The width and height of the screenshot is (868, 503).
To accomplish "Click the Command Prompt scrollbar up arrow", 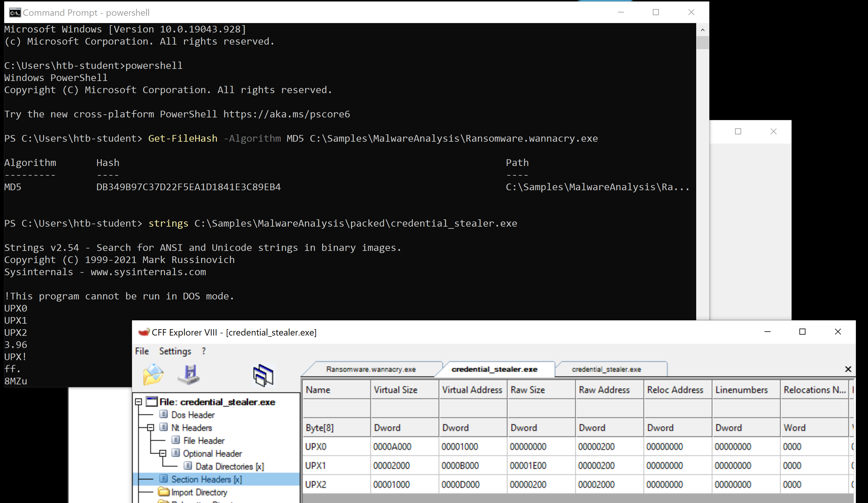I will [703, 30].
